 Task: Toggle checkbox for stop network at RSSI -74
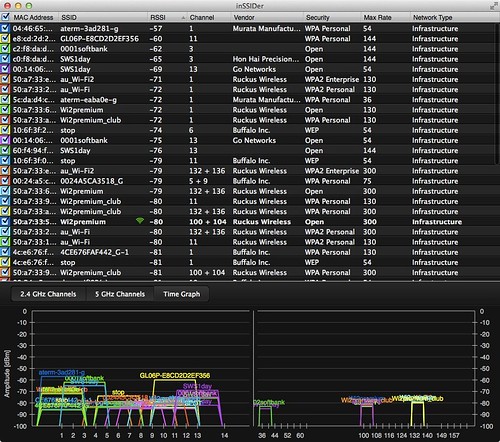click(x=5, y=130)
